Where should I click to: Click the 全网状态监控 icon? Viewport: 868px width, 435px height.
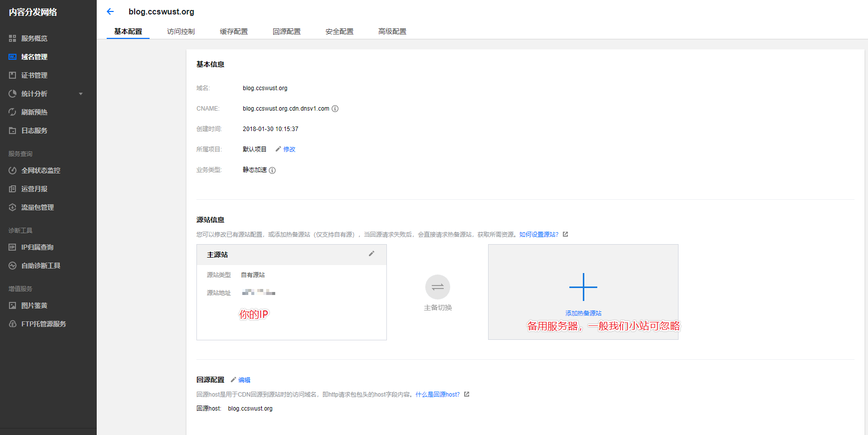click(x=12, y=170)
